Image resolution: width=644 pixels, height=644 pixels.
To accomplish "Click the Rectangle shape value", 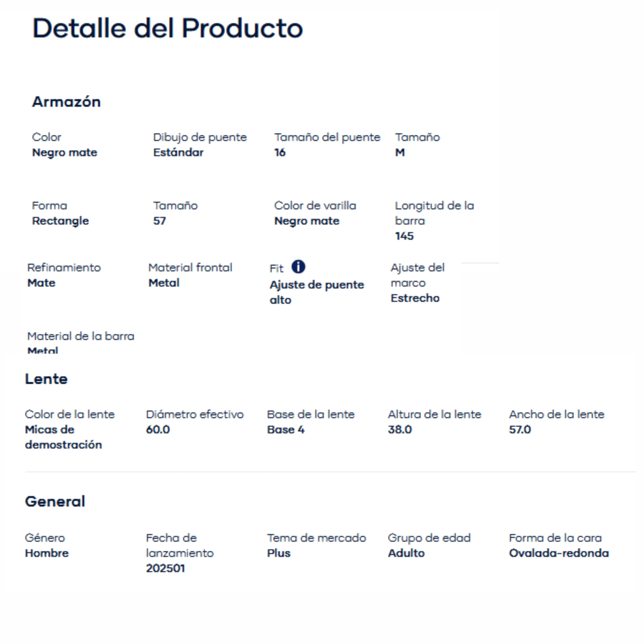I will pos(60,221).
